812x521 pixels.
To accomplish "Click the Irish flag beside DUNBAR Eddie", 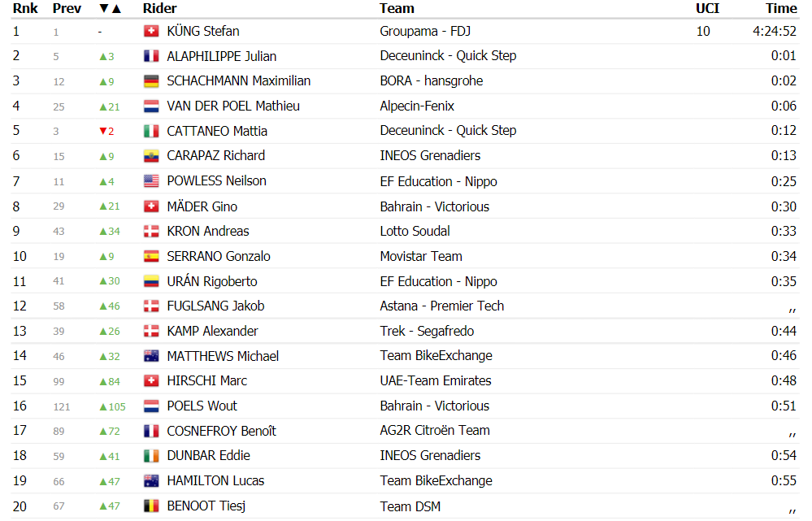I will pyautogui.click(x=151, y=456).
